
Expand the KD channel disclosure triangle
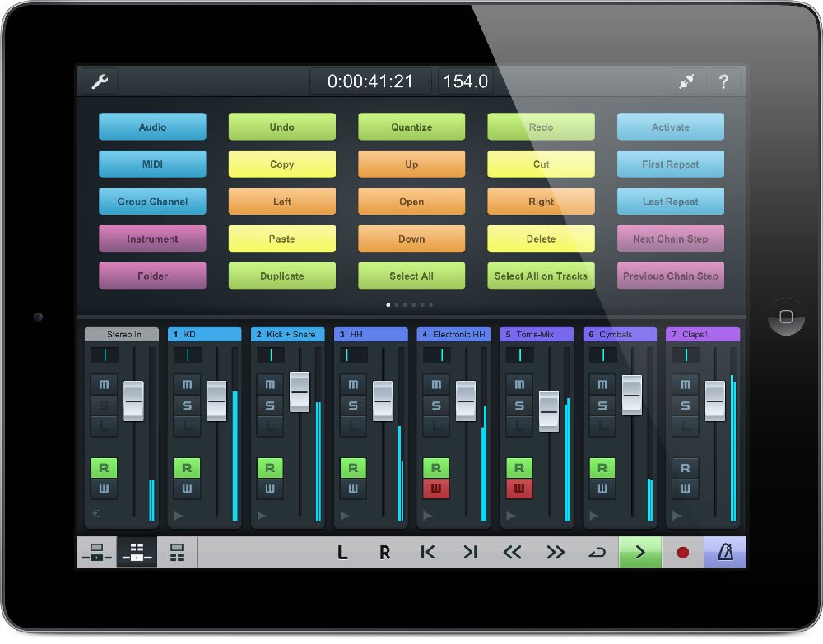pos(179,516)
